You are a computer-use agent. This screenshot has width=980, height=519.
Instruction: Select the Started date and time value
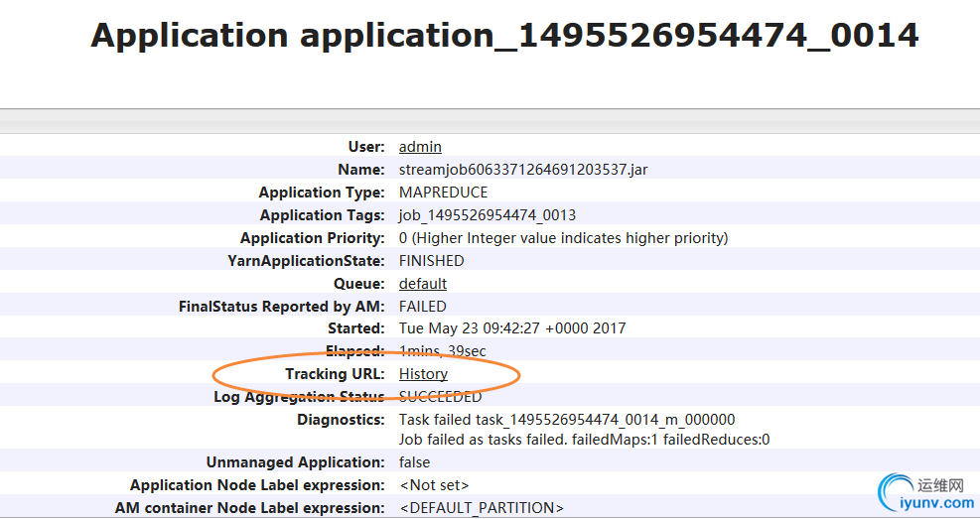click(x=512, y=328)
